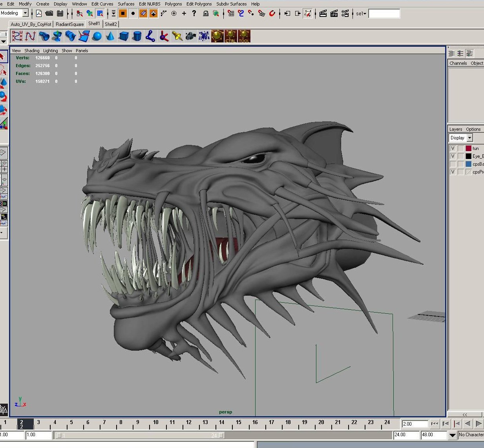
Task: Click the IPR render clapperboard icon
Action: tap(334, 13)
